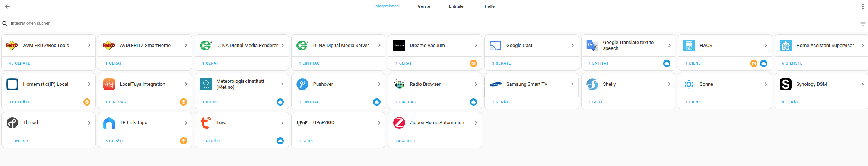Click the Zigbee Home Automation logo
Screen dimensions: 868x166
point(399,123)
